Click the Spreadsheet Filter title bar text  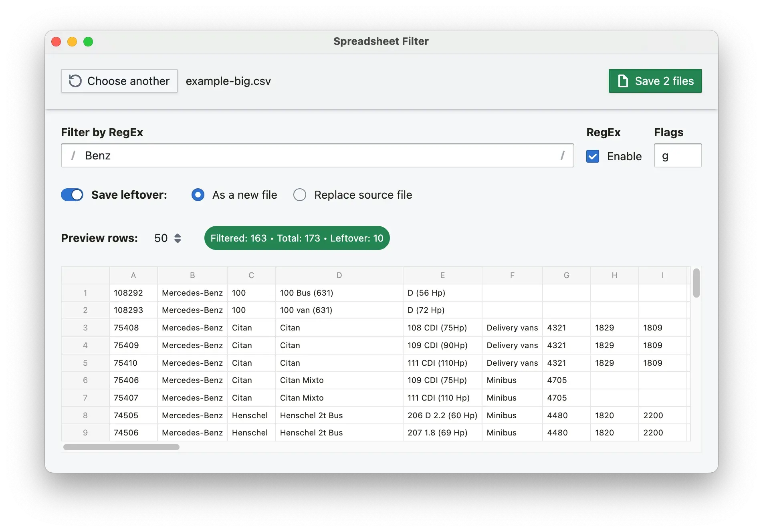coord(381,41)
